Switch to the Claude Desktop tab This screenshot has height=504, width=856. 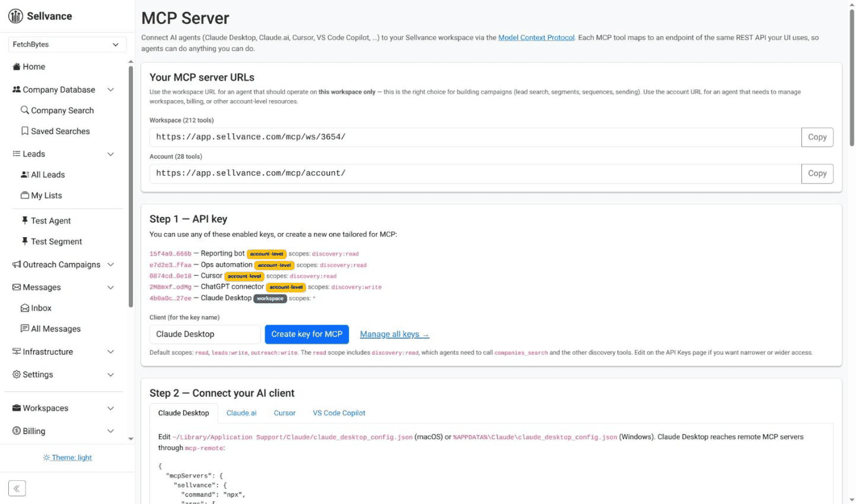(184, 413)
